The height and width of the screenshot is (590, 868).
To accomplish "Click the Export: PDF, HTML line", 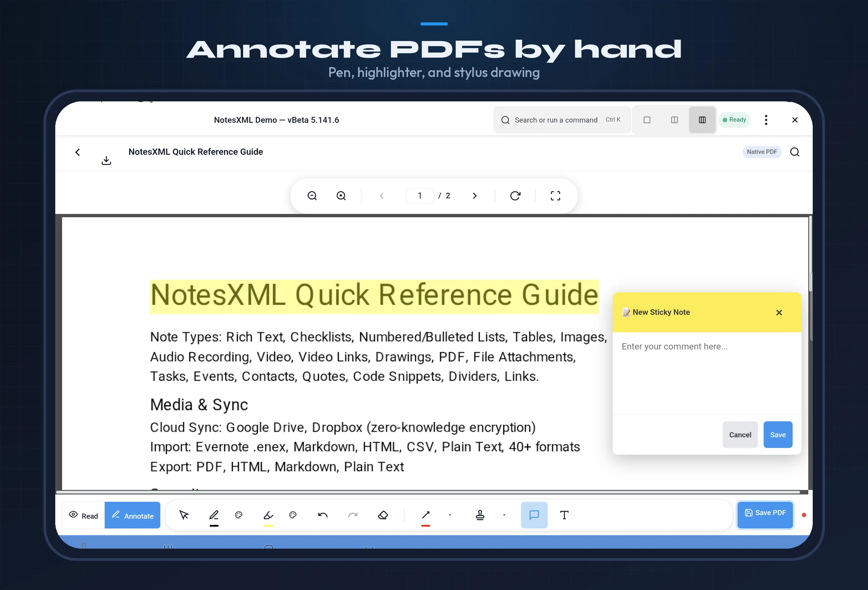I will pyautogui.click(x=277, y=467).
